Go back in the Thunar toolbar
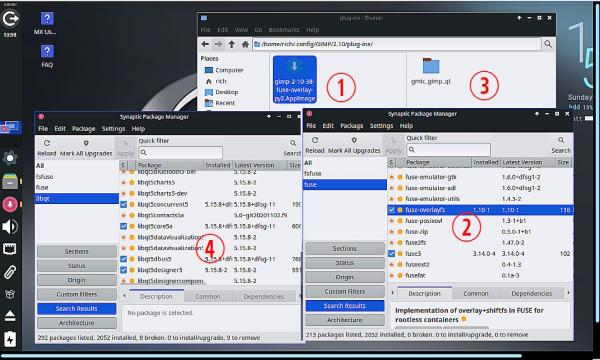Image resolution: width=600 pixels, height=360 pixels. tap(205, 44)
